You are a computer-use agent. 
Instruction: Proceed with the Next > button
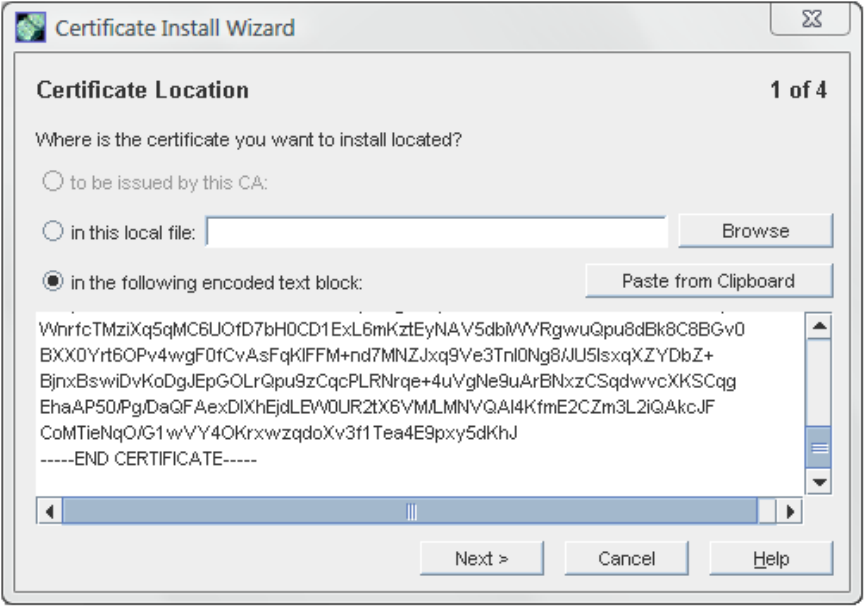(482, 558)
